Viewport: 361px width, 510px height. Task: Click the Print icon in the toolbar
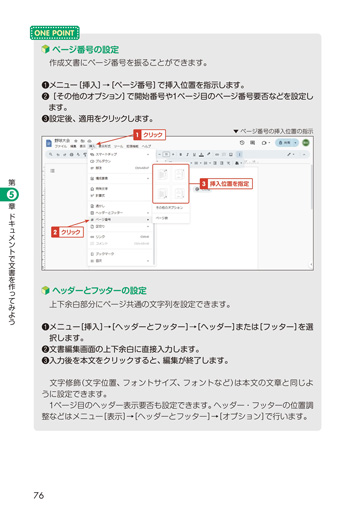click(71, 155)
